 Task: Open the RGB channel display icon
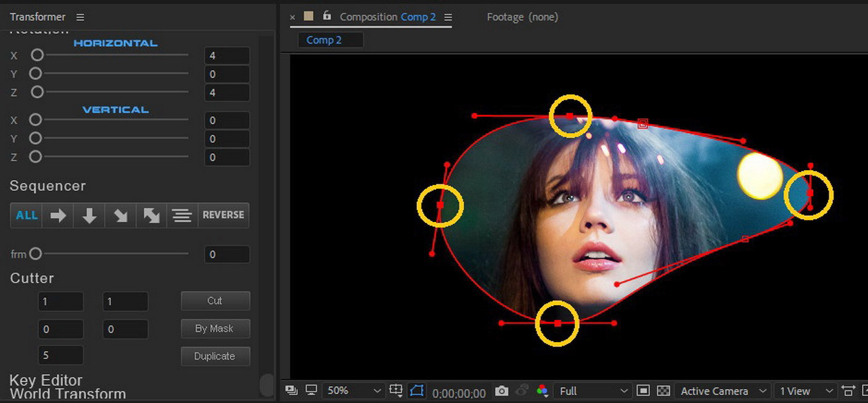pyautogui.click(x=542, y=391)
